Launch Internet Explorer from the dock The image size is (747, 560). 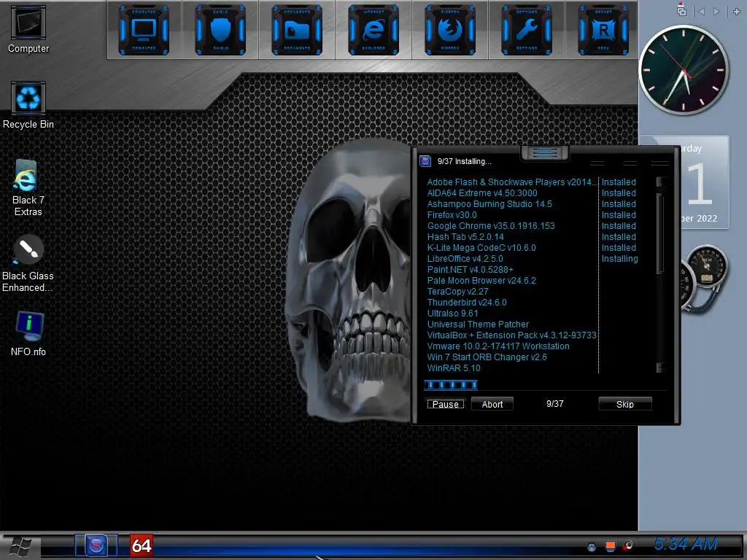373,29
